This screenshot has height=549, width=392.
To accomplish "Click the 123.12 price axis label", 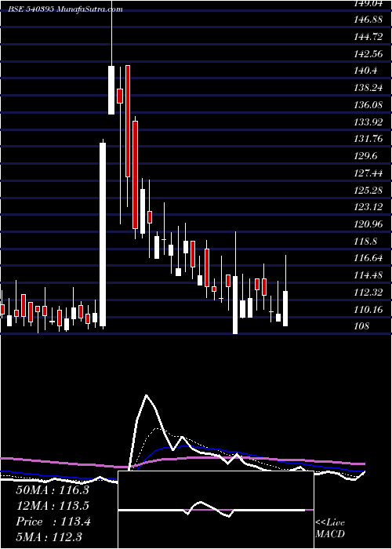I will [368, 207].
